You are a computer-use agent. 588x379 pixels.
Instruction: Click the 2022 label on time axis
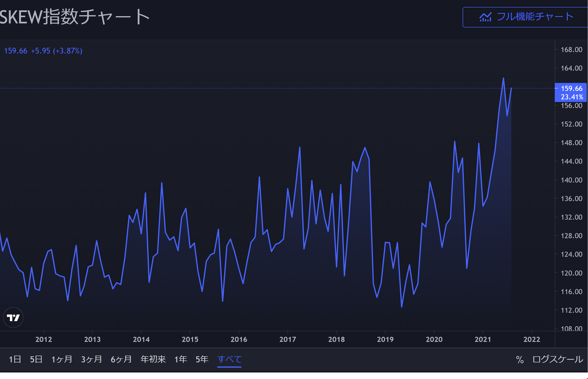(x=532, y=340)
